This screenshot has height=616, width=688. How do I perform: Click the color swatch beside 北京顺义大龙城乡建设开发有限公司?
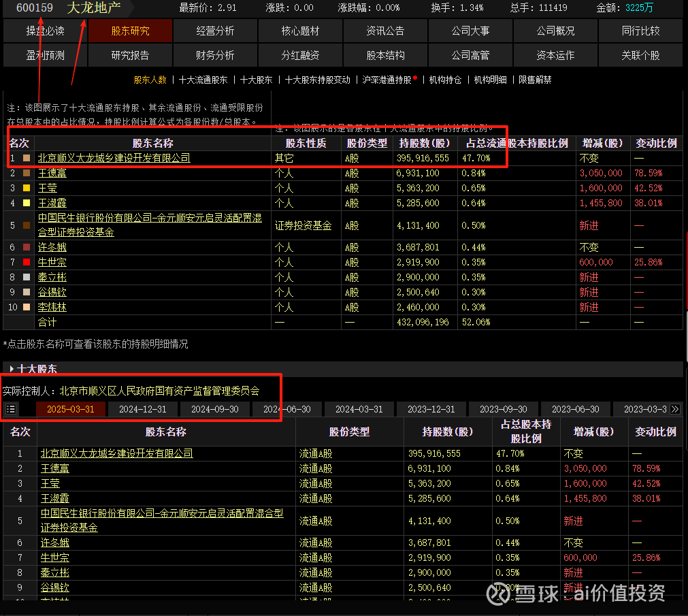(27, 158)
